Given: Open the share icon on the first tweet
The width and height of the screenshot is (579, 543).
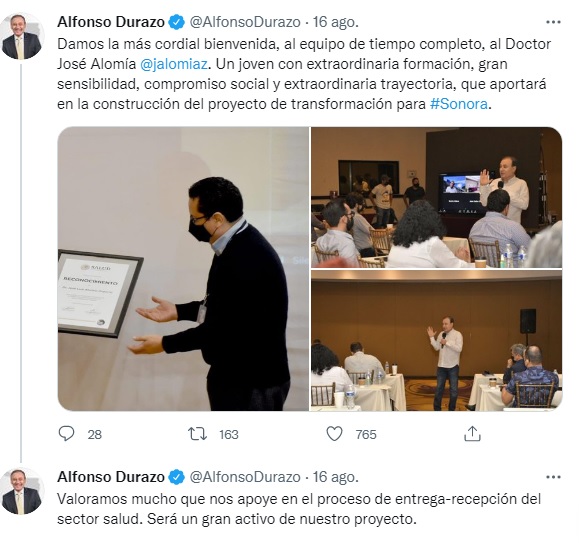Looking at the screenshot, I should click(472, 433).
